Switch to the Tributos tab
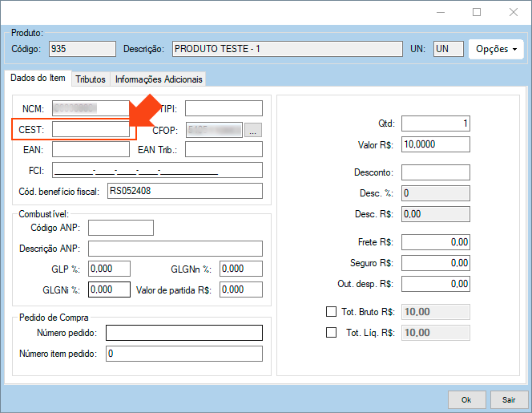This screenshot has height=413, width=532. [x=90, y=79]
